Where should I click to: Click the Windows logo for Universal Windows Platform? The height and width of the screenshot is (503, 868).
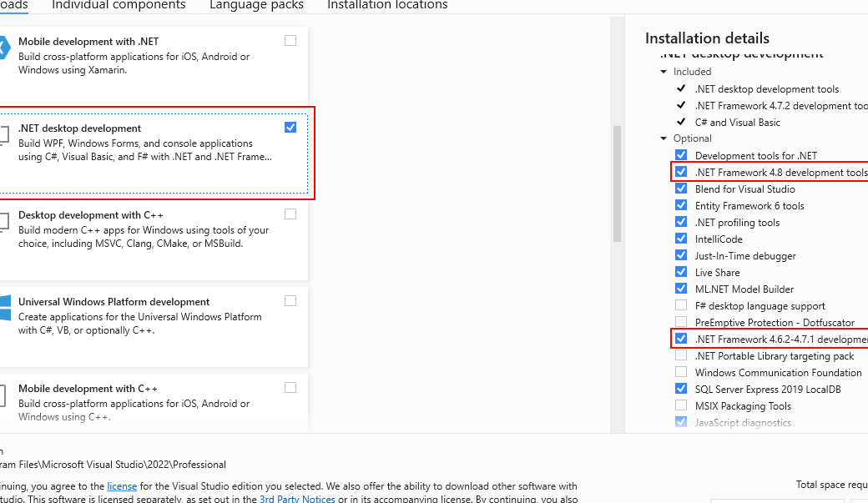click(5, 308)
